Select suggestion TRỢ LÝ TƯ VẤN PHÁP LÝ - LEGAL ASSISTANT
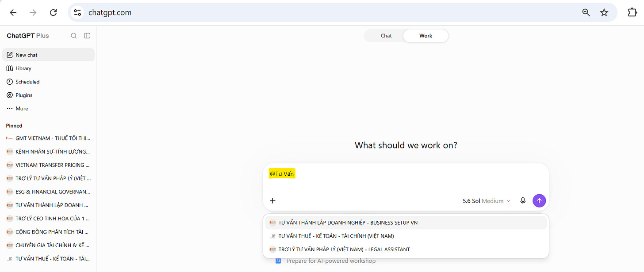The image size is (644, 272). 406,249
